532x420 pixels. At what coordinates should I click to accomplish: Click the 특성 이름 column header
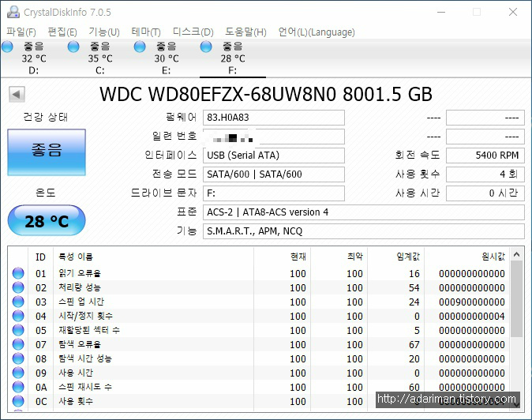click(153, 257)
